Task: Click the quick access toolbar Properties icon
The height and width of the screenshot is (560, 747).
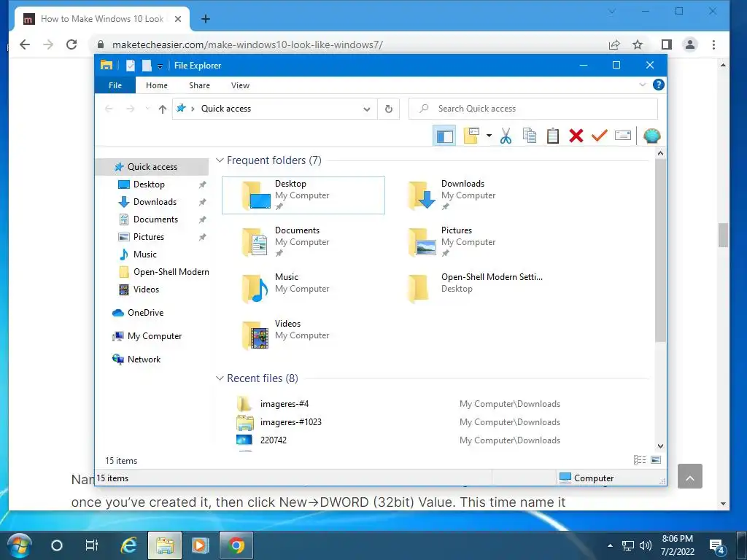Action: [130, 66]
